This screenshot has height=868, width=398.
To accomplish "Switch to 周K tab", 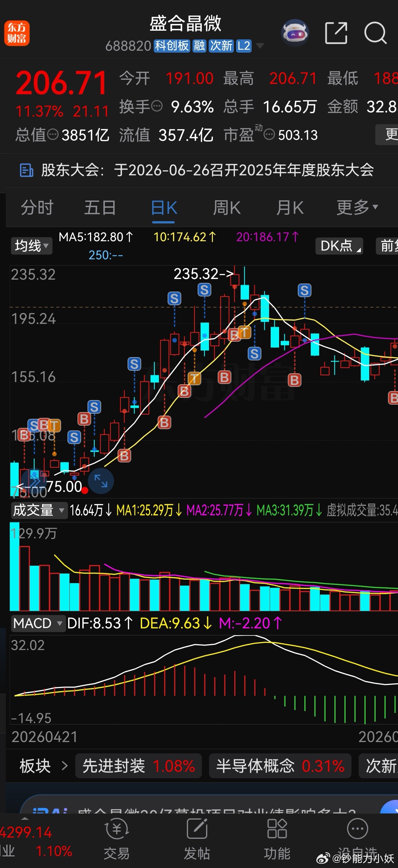I will pos(226,208).
